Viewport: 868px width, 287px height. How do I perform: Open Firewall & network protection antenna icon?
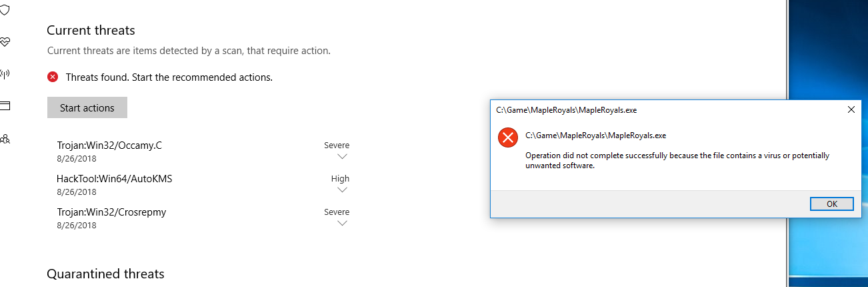[x=5, y=73]
